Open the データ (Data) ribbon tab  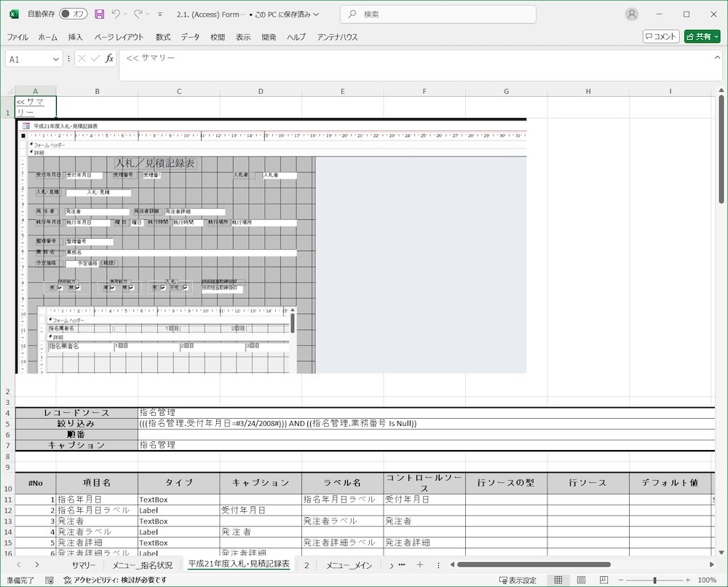point(190,37)
